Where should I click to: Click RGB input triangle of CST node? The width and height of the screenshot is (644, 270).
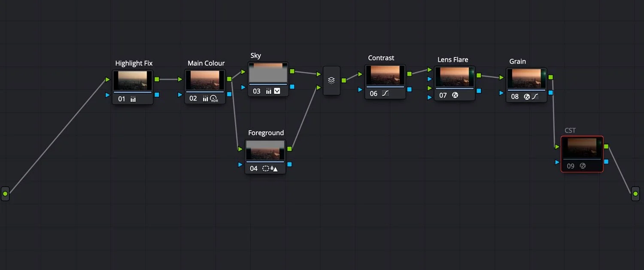coord(557,147)
